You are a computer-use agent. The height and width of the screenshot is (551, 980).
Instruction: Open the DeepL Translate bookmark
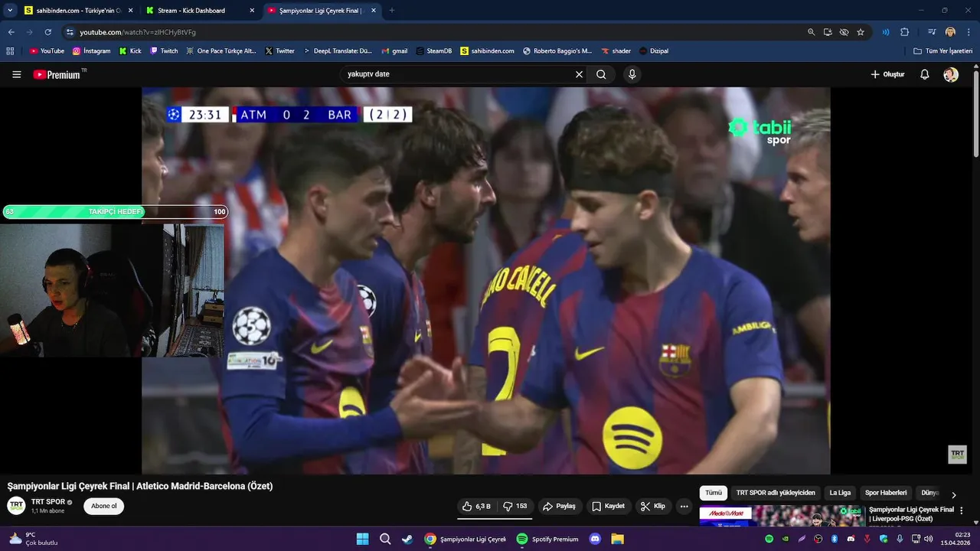[x=337, y=51]
